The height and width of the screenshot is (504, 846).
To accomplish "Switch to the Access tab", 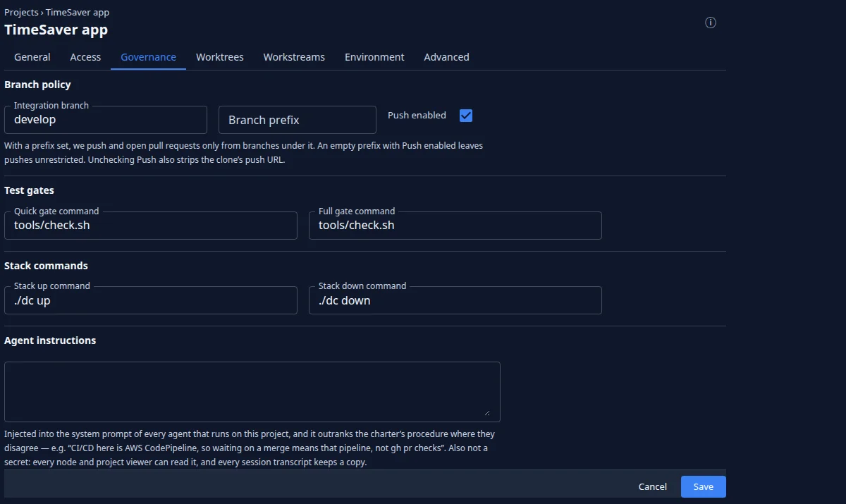I will (85, 57).
